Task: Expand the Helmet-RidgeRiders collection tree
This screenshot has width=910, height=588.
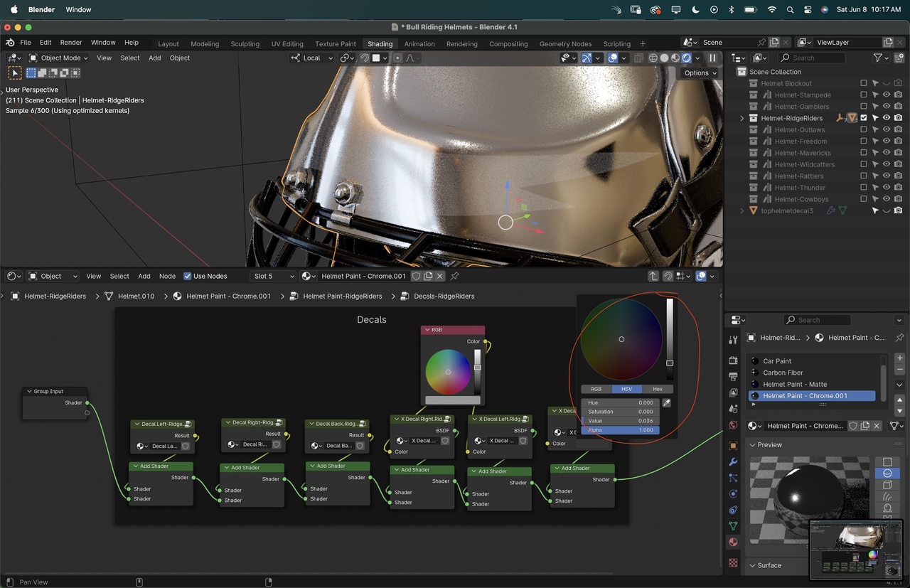Action: (x=742, y=118)
